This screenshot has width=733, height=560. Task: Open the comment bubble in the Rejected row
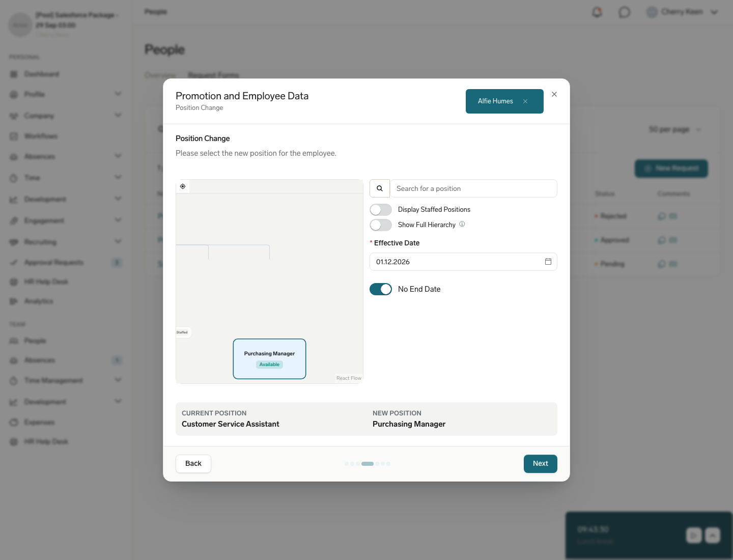click(662, 216)
